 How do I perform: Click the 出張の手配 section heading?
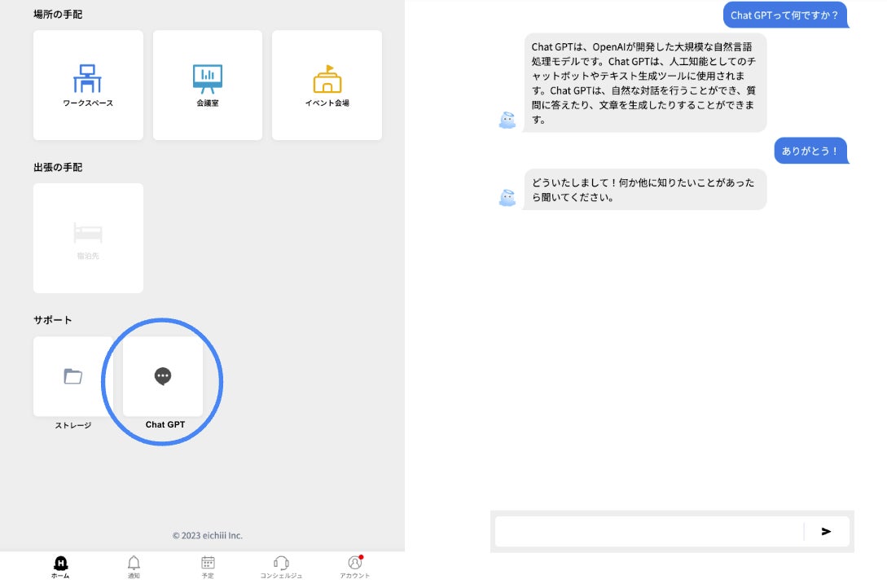(58, 167)
